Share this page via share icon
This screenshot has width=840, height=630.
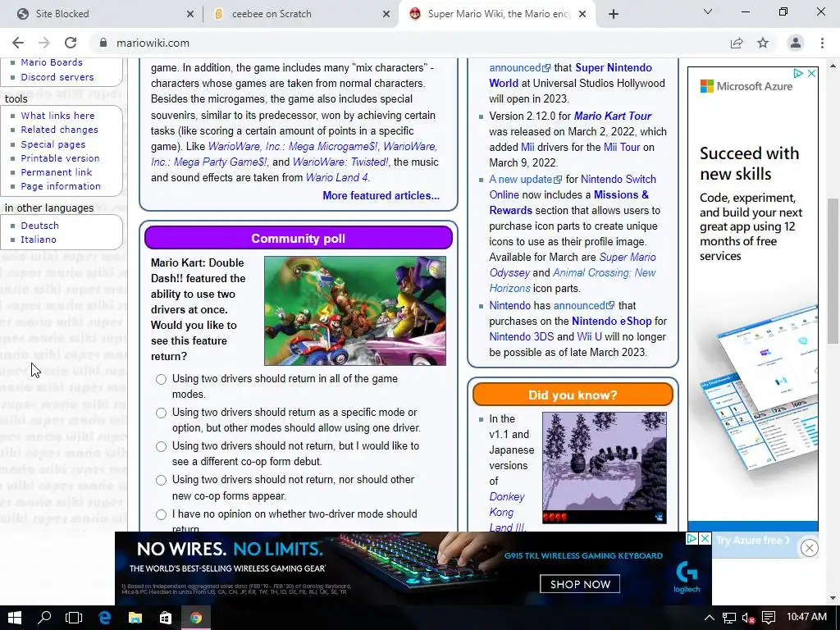tap(737, 43)
